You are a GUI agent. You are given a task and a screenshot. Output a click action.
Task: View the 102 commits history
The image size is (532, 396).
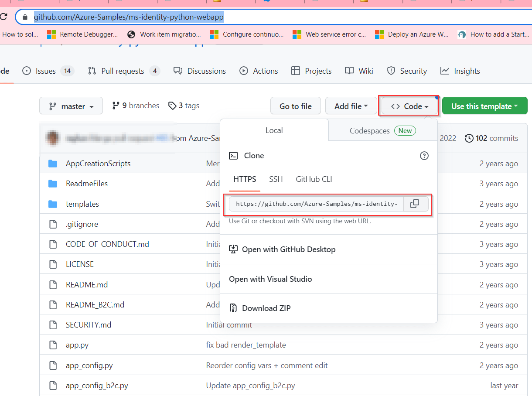[x=491, y=138]
